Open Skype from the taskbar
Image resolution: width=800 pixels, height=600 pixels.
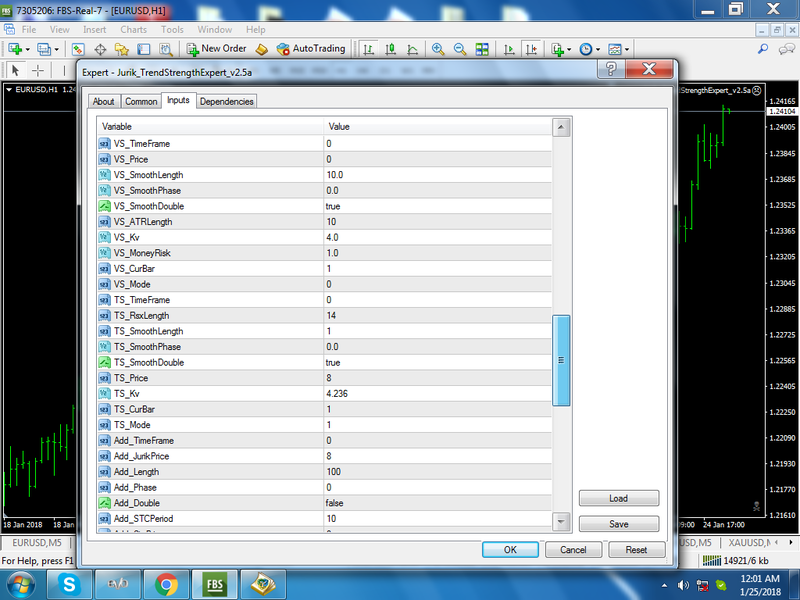click(69, 585)
